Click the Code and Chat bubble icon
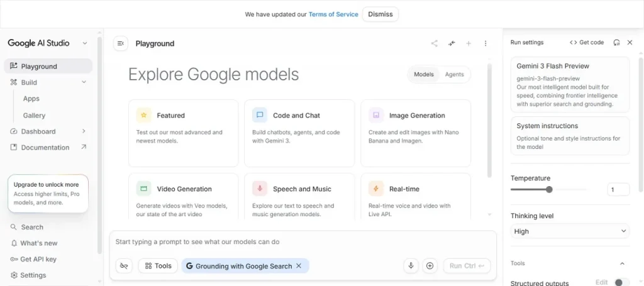This screenshot has height=286, width=644. pos(260,115)
